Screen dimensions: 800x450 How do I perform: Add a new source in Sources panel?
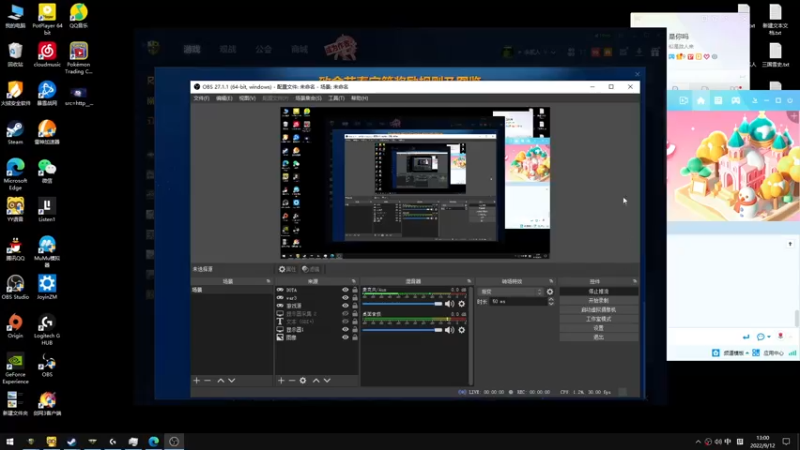[x=281, y=381]
